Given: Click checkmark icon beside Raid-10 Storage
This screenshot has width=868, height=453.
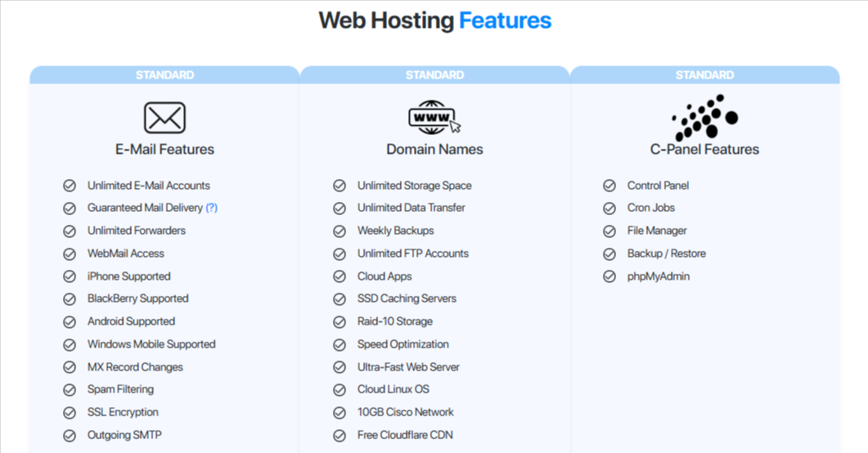Looking at the screenshot, I should 340,322.
